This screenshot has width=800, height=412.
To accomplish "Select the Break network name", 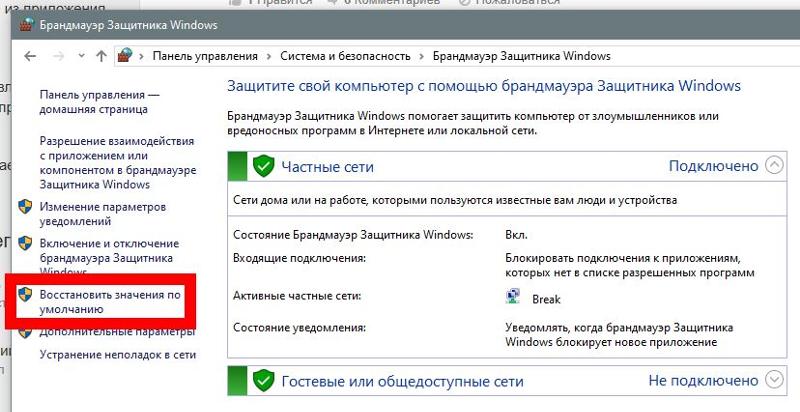I will tap(546, 299).
